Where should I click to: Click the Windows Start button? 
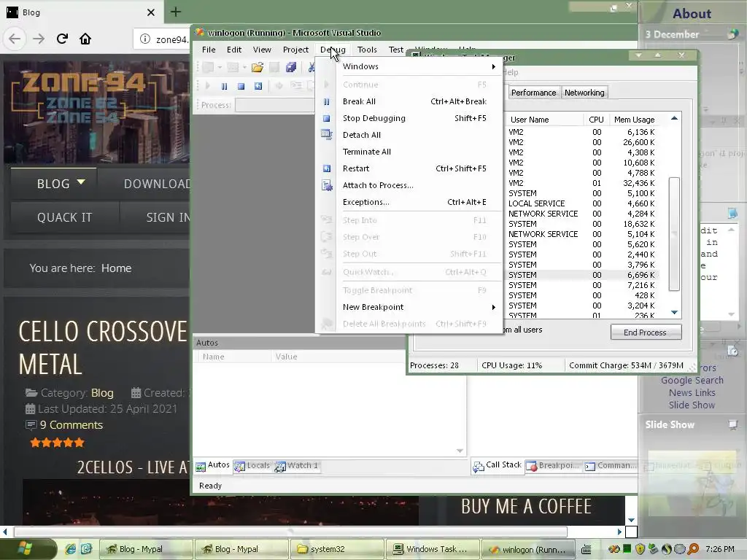[x=29, y=549]
